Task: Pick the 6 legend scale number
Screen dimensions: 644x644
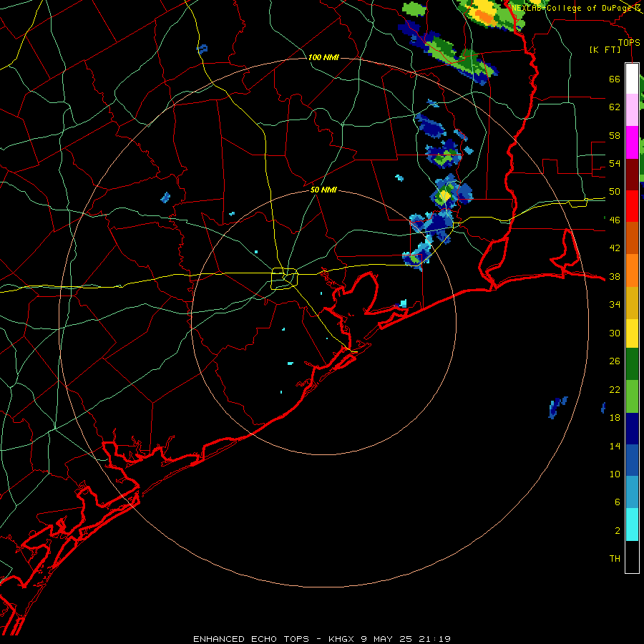Action: (618, 502)
